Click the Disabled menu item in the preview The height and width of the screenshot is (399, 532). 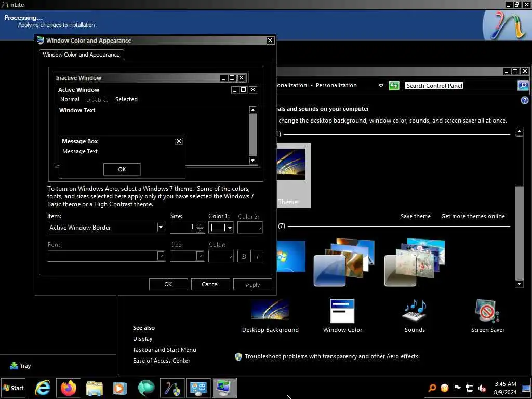coord(98,99)
